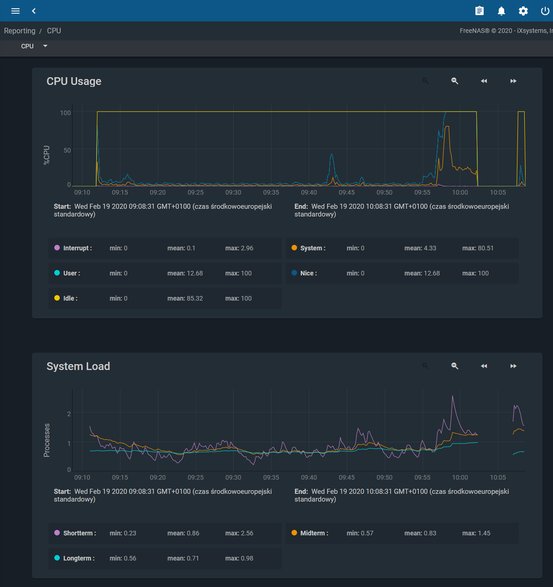The image size is (553, 587).
Task: Go to Reporting breadcrumb link
Action: click(19, 31)
